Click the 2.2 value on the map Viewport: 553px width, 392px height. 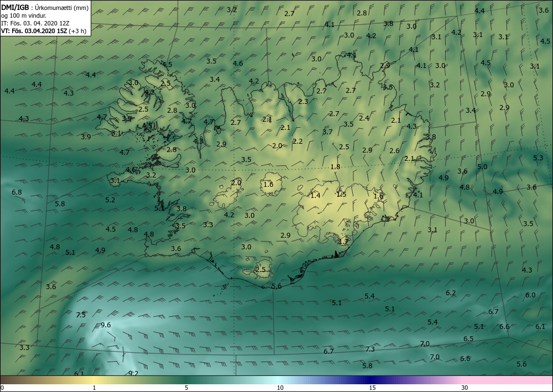[x=298, y=142]
